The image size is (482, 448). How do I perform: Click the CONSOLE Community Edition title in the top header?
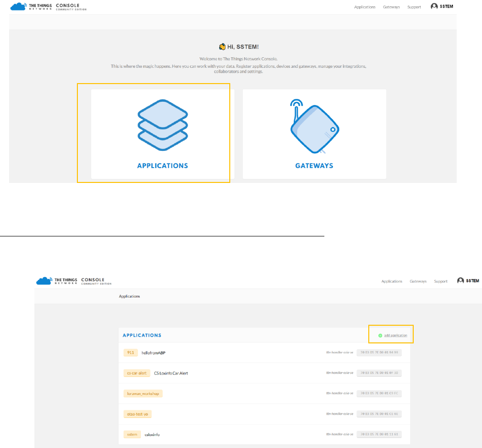71,7
